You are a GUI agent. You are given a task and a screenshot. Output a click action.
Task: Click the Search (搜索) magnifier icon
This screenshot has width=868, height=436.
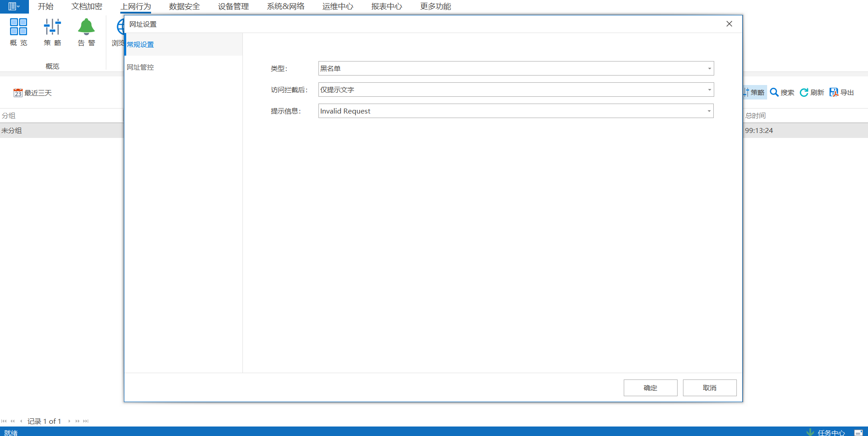(x=774, y=92)
